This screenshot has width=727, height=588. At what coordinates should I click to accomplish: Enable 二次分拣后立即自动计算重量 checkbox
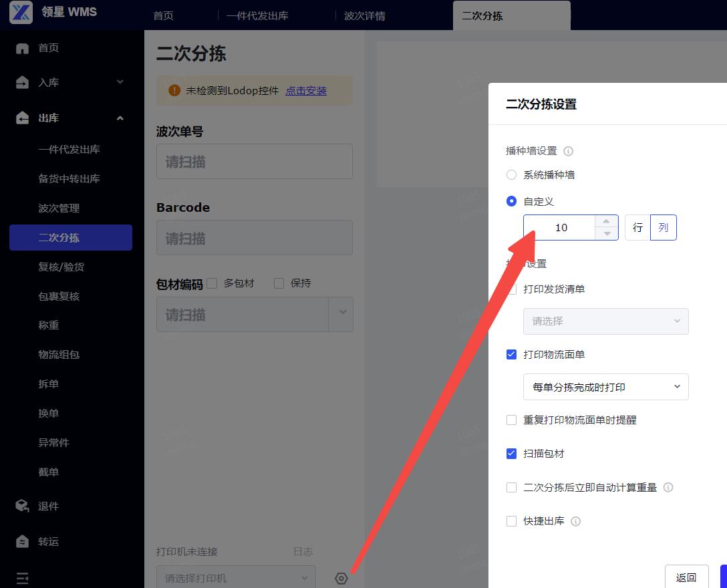511,487
